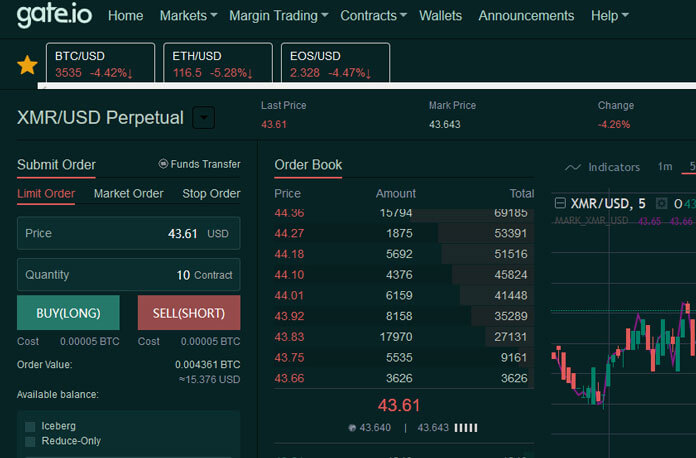Click the Last Price value 43.61
Viewport: 696px width, 458px height.
tap(274, 125)
